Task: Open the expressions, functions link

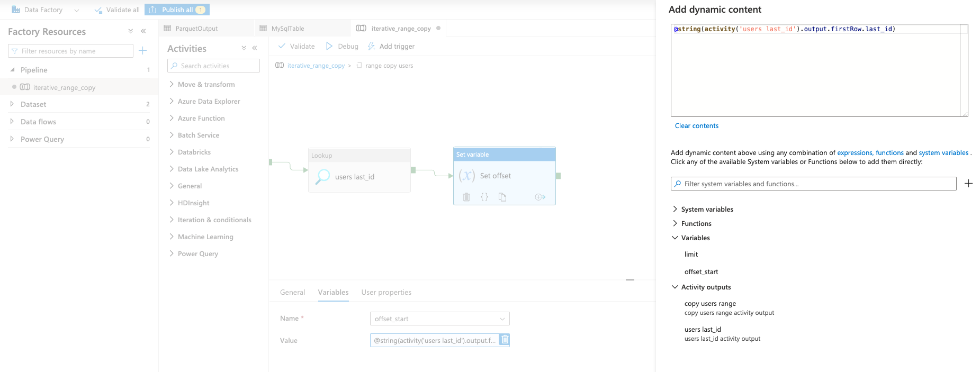Action: tap(870, 153)
